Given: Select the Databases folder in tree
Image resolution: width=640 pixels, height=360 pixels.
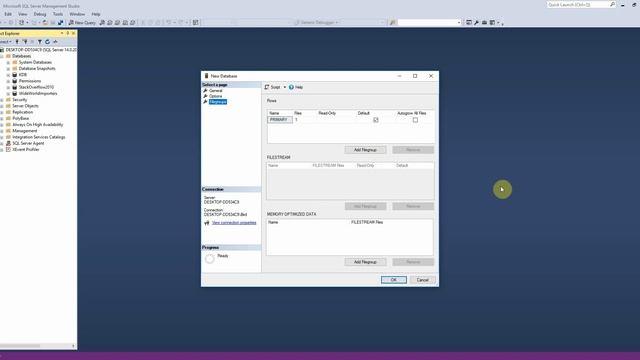Looking at the screenshot, I should pos(21,56).
